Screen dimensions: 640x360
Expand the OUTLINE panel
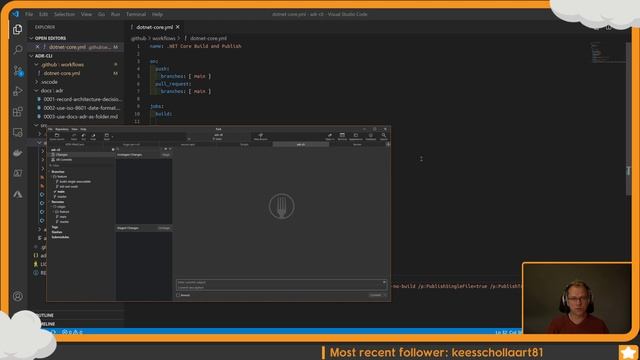(44, 315)
